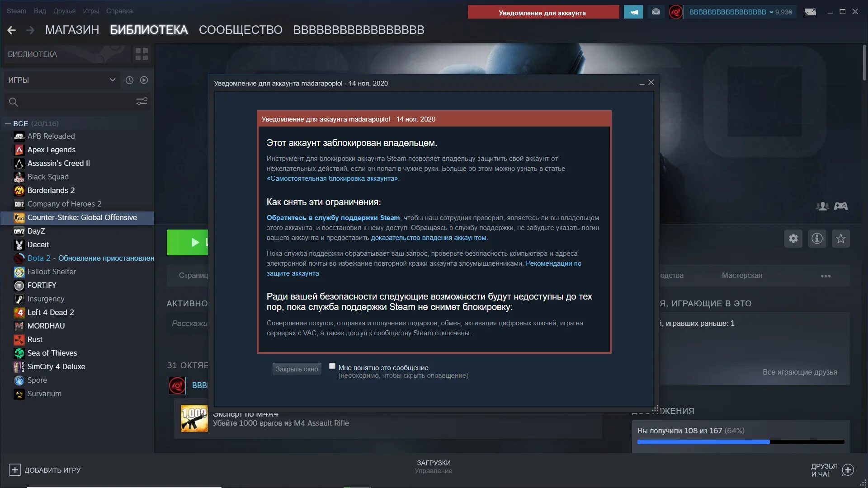Click the Dota 2 game icon

pyautogui.click(x=19, y=258)
